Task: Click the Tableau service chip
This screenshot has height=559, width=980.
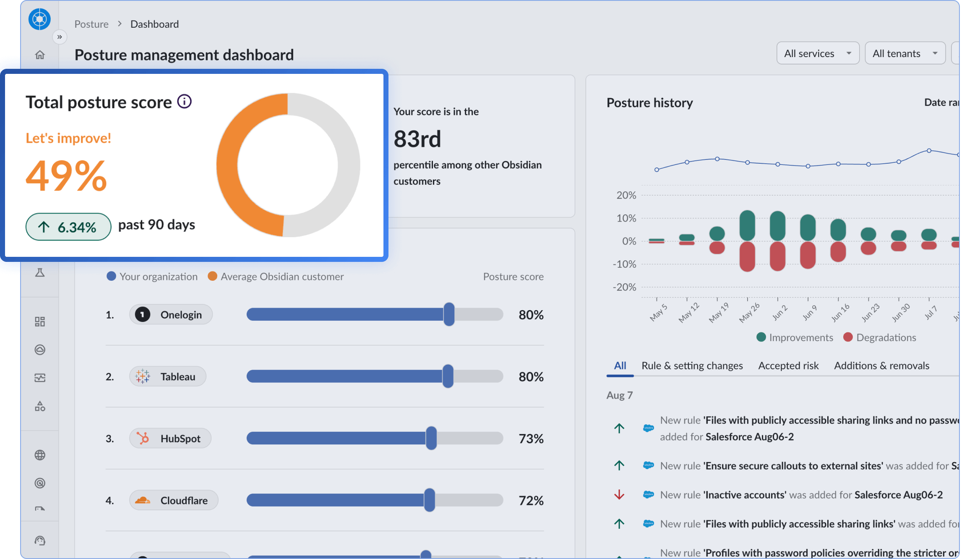Action: [167, 376]
